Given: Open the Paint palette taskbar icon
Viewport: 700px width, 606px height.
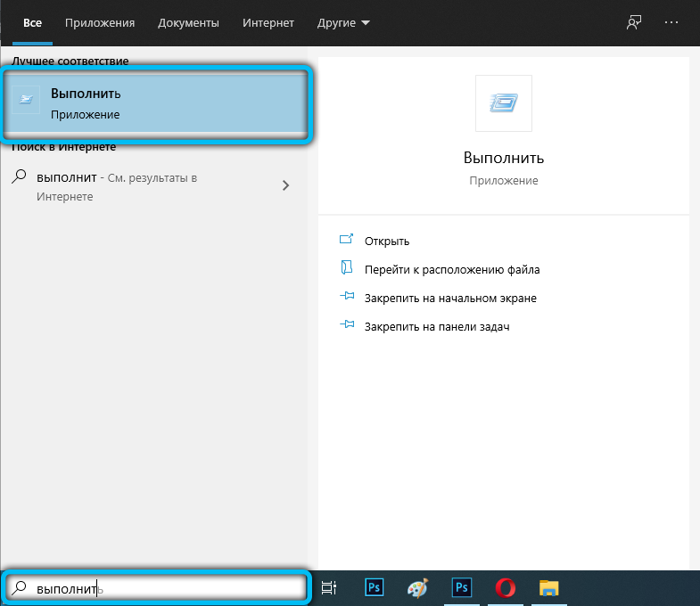Looking at the screenshot, I should coord(417,588).
